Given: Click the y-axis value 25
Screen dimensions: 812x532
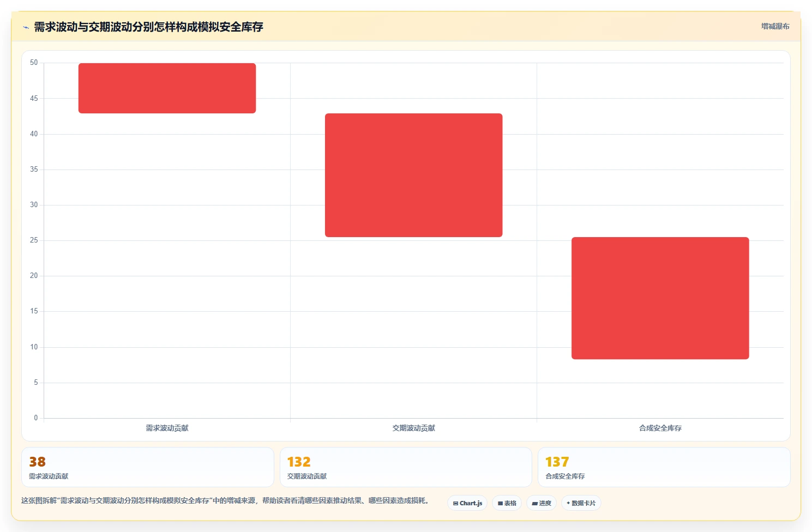Looking at the screenshot, I should point(34,240).
